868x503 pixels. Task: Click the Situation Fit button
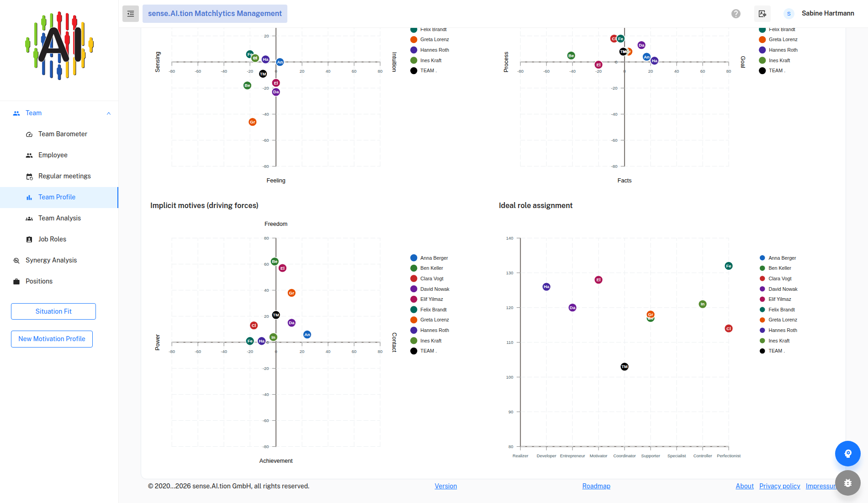tap(53, 311)
